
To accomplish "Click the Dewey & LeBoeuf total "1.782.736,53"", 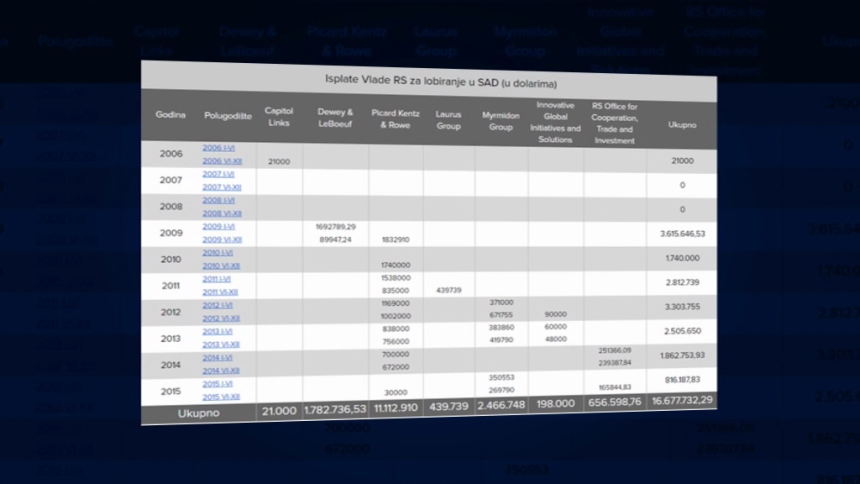I will (335, 409).
